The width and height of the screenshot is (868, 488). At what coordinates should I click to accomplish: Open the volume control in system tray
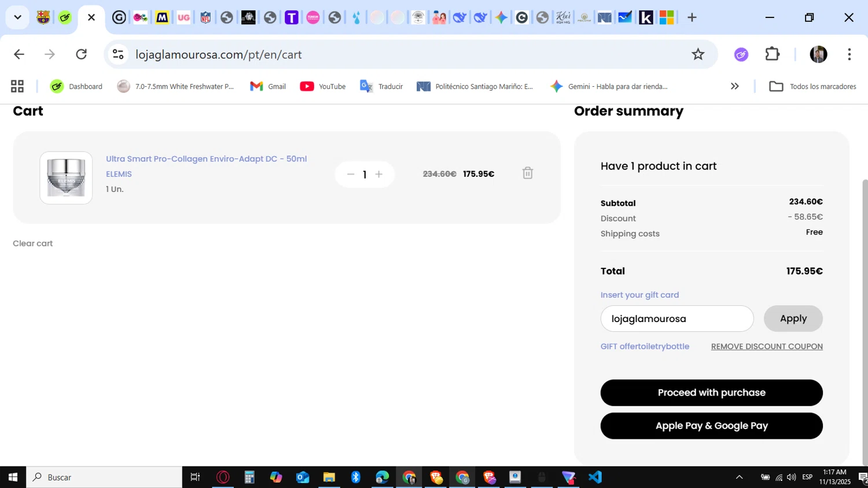pos(791,477)
